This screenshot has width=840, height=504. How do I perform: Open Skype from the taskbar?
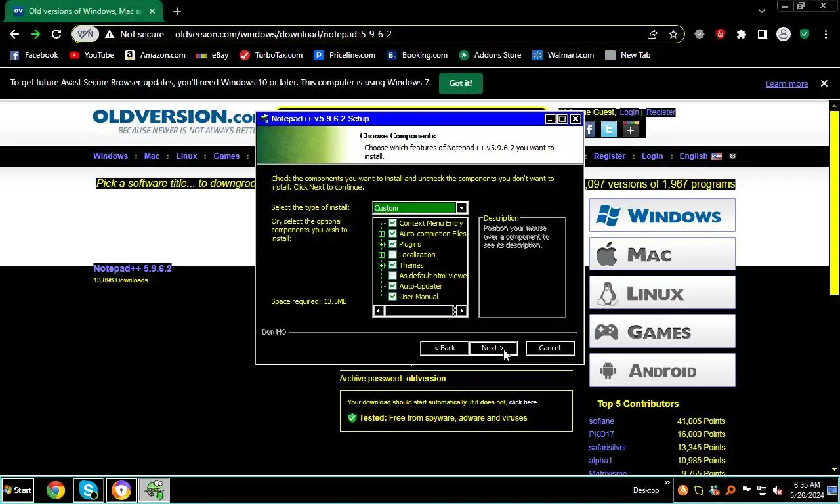89,490
